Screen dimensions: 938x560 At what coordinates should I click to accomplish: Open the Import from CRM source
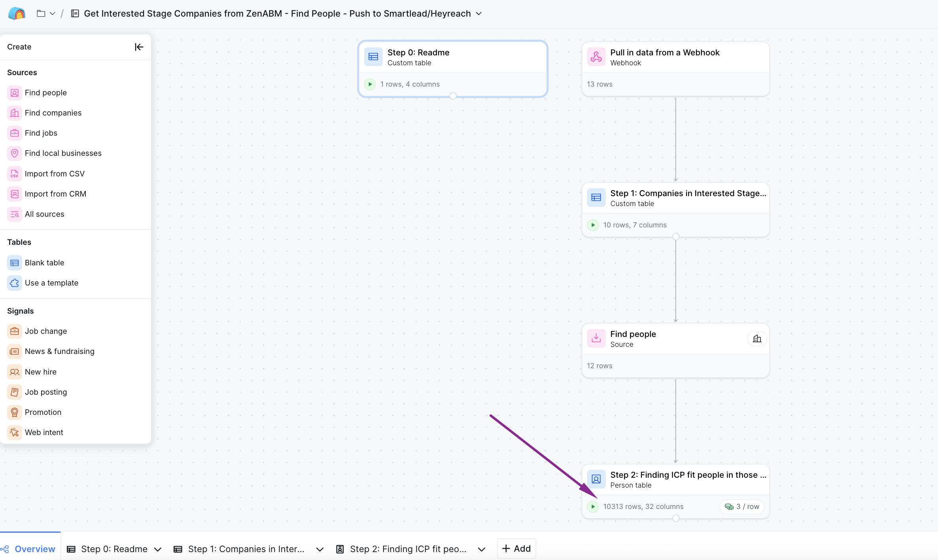(x=55, y=193)
